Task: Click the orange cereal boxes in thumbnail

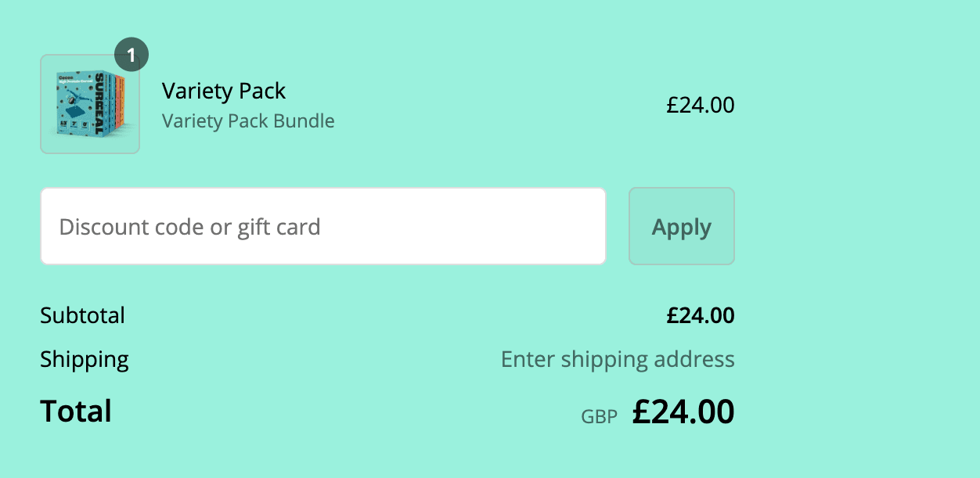Action: click(x=118, y=102)
